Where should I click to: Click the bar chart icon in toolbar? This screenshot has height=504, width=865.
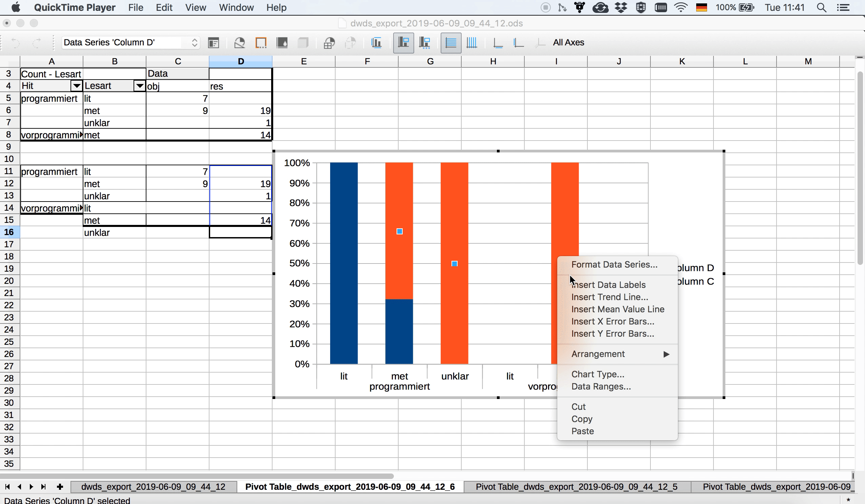tap(376, 42)
